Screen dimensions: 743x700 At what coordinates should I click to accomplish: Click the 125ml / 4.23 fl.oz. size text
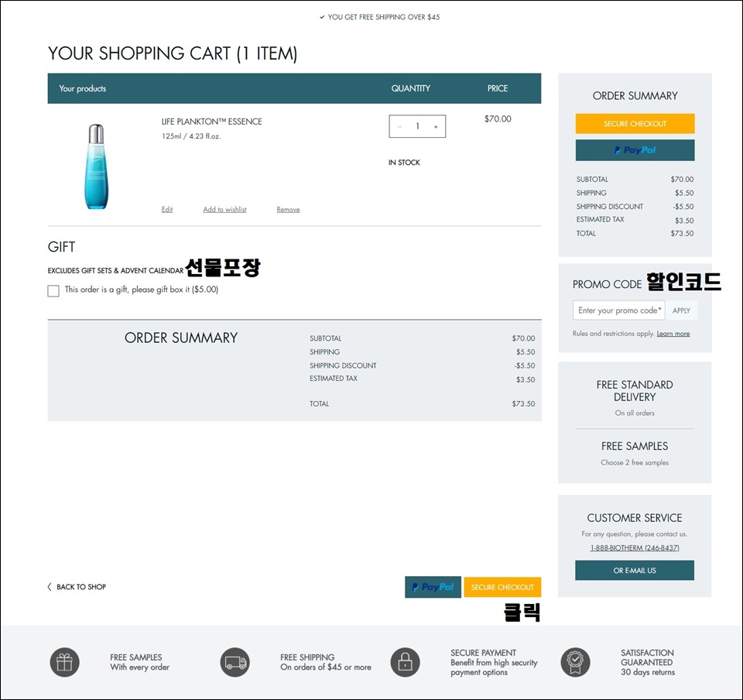click(191, 136)
